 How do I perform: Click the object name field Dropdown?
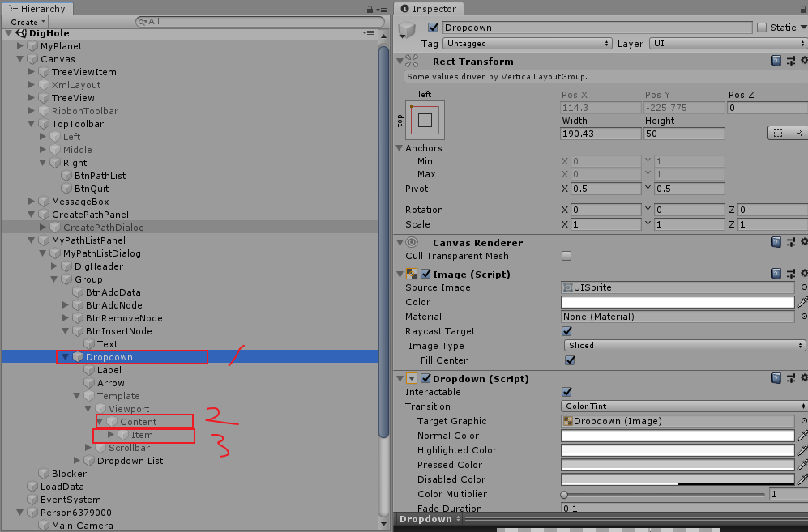coord(597,28)
